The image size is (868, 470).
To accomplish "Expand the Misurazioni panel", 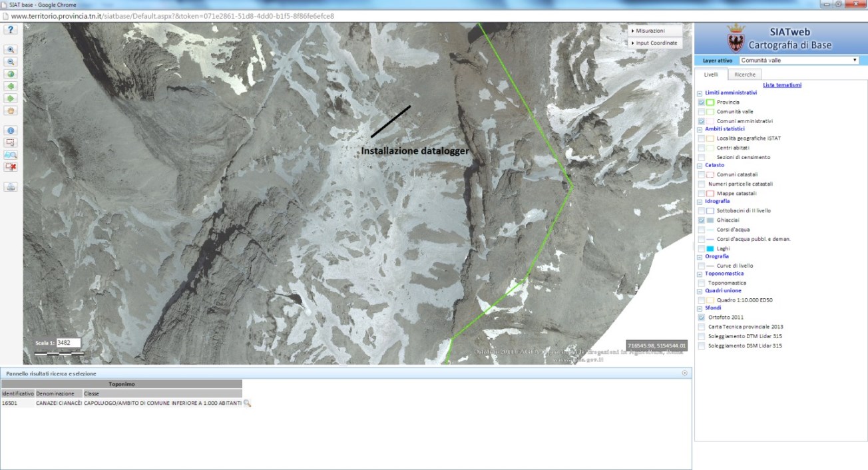I will pos(655,31).
